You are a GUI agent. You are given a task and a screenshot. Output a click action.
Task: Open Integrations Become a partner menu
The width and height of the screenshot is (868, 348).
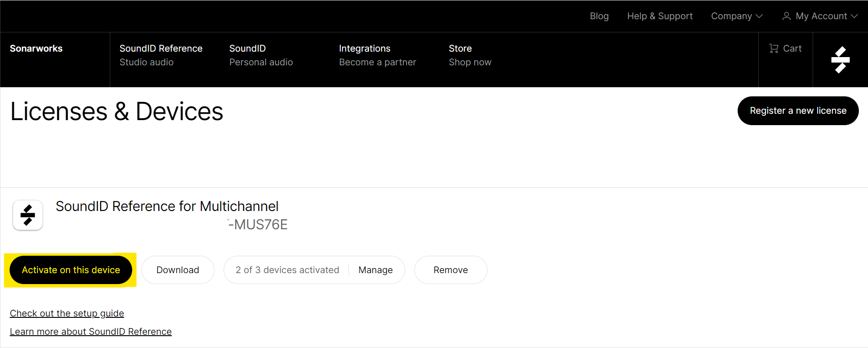pos(377,55)
